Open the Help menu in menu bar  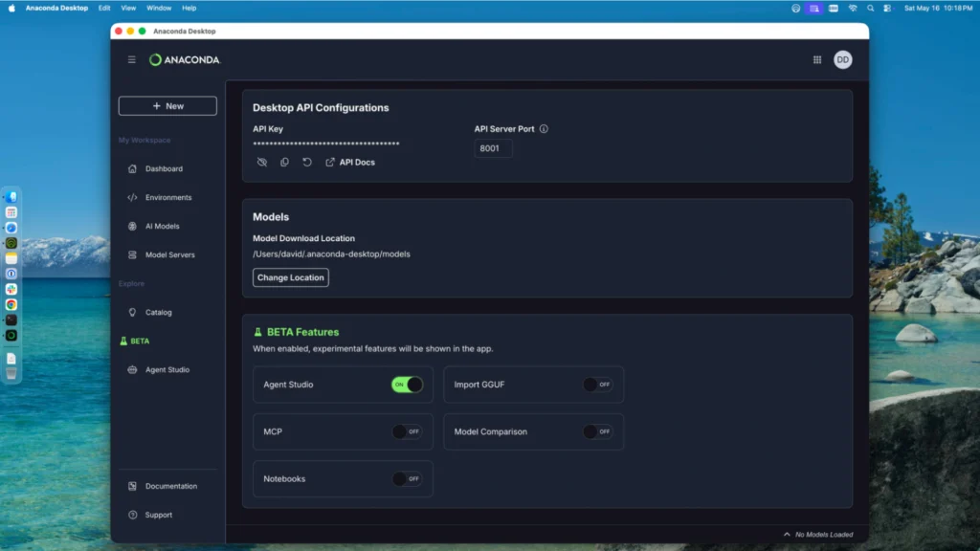[189, 8]
